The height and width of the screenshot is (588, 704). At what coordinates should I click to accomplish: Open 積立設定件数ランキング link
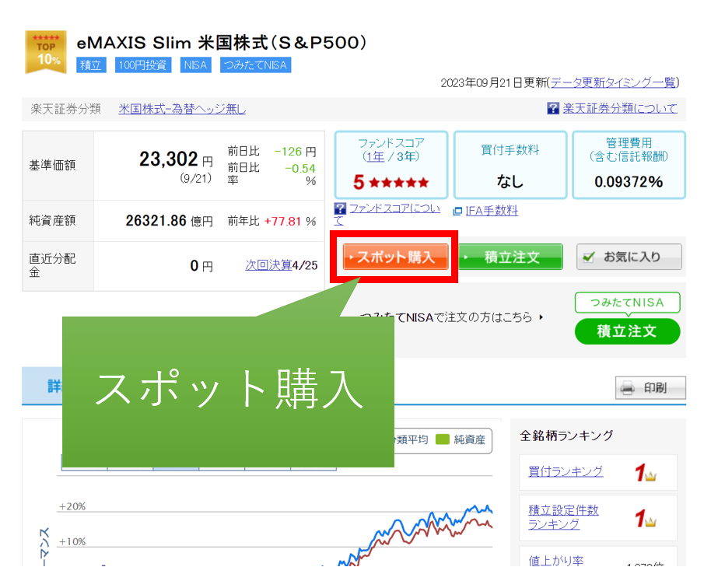pyautogui.click(x=563, y=517)
